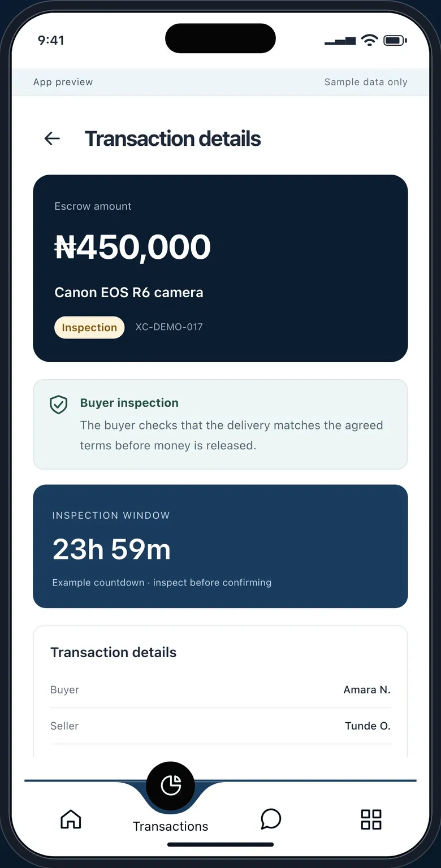This screenshot has height=868, width=441.
Task: Open the Escrow amount card
Action: coord(220,268)
